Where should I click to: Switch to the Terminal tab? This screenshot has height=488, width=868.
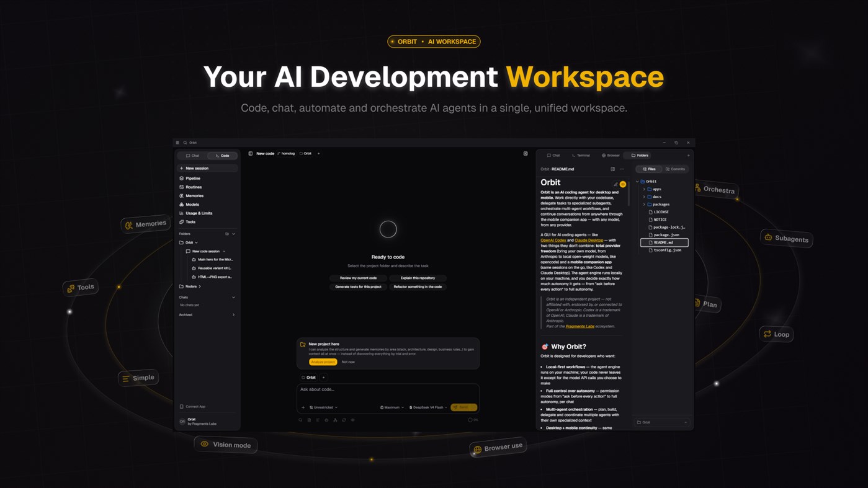[581, 156]
